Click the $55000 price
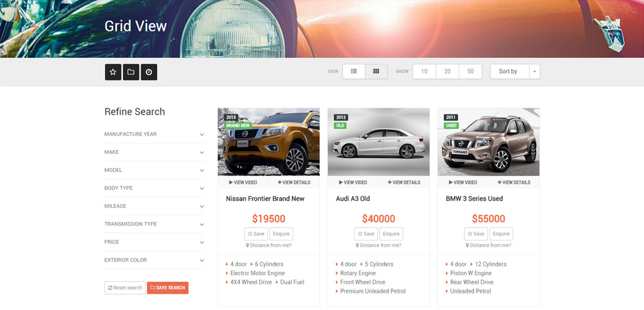Screen dimensions: 644x310 (488, 219)
